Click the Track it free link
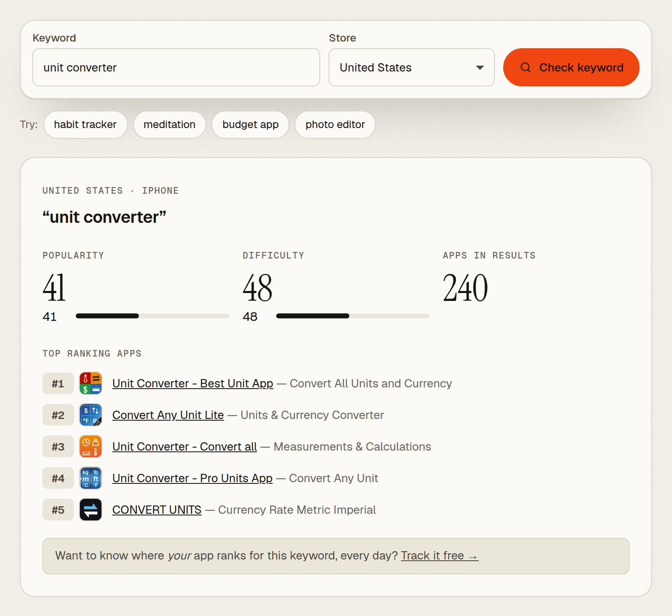Screen dimensions: 672x616 point(440,556)
